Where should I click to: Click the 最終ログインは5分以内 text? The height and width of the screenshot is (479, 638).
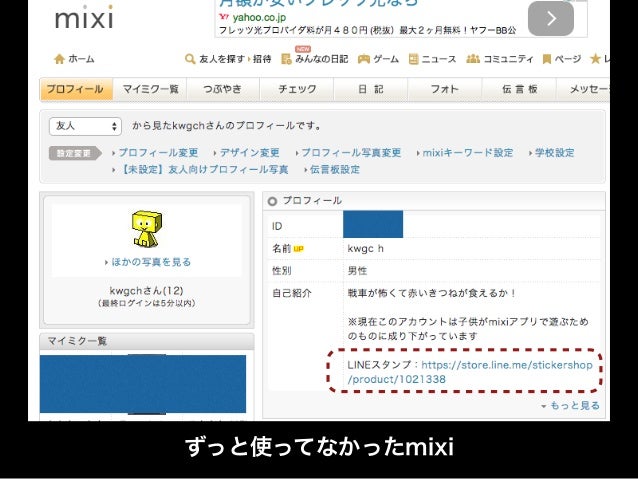[146, 304]
